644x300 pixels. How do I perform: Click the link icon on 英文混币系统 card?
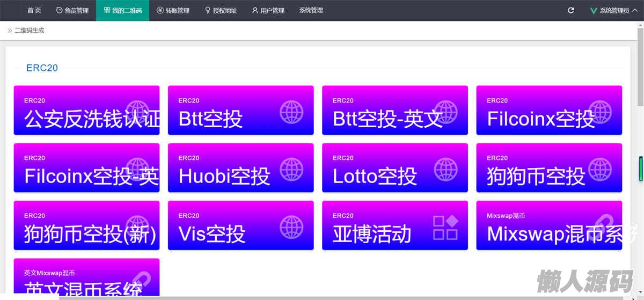(137, 283)
